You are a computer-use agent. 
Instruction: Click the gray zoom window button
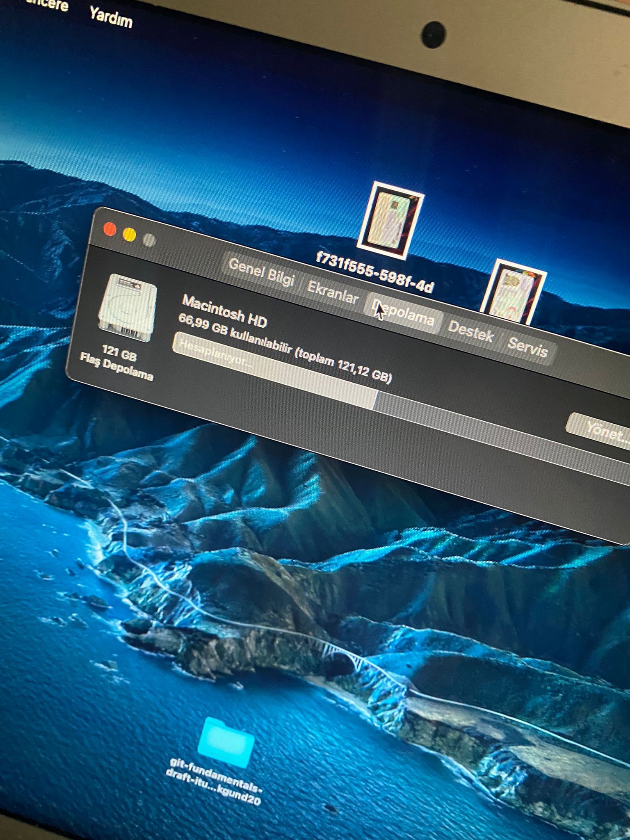(149, 240)
